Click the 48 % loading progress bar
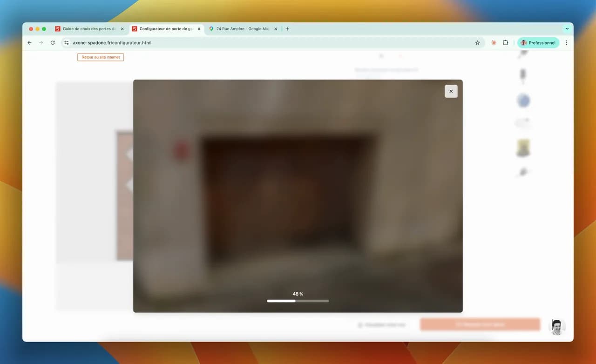The height and width of the screenshot is (364, 596). (298, 301)
